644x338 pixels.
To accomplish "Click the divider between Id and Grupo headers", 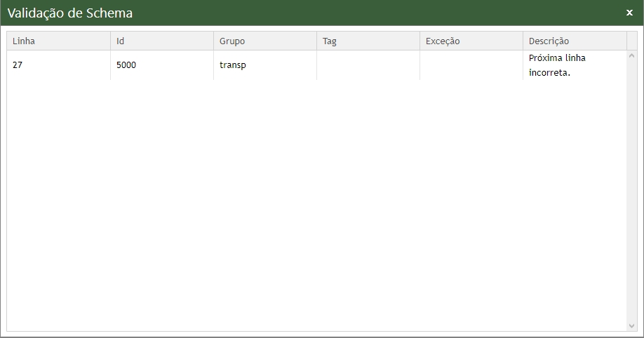I will pyautogui.click(x=213, y=41).
